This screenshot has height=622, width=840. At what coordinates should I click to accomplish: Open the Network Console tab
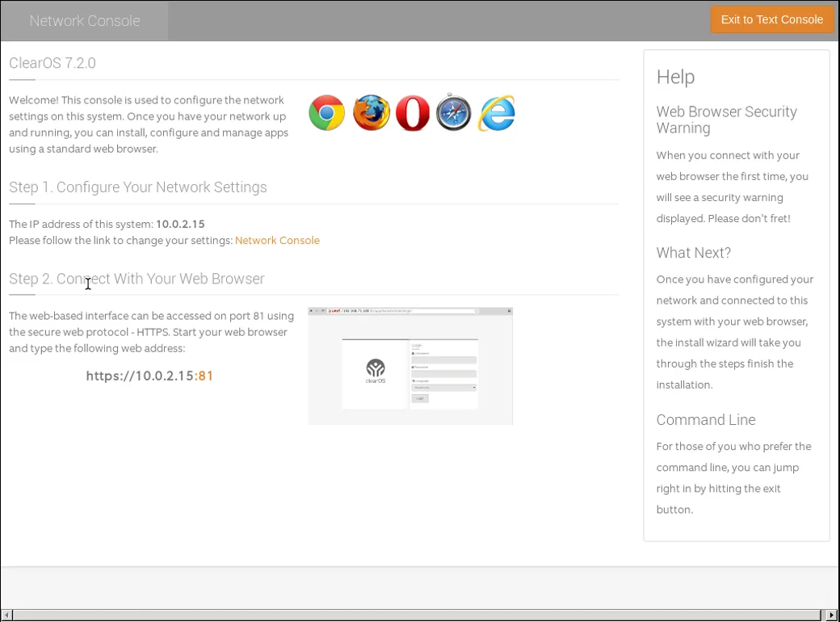pos(85,20)
